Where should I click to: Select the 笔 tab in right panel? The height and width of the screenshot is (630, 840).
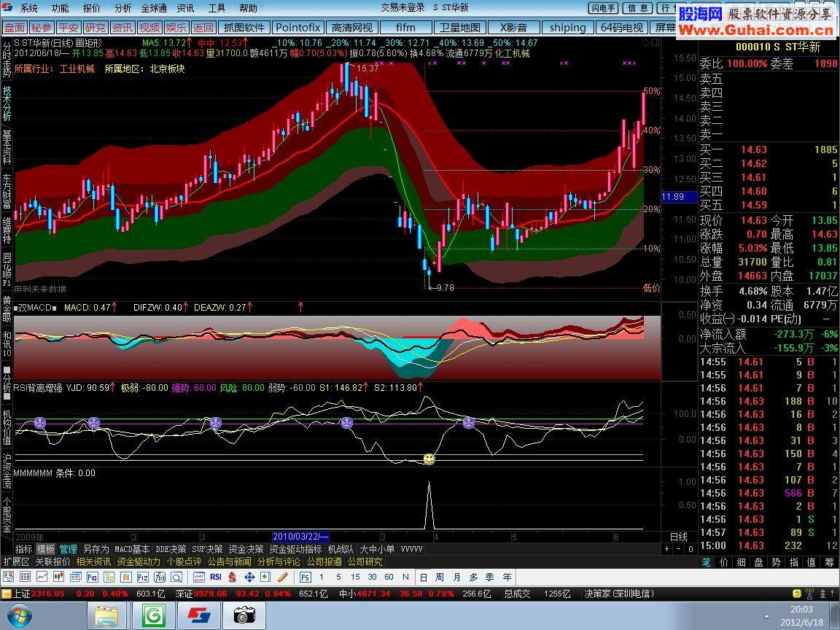[707, 562]
